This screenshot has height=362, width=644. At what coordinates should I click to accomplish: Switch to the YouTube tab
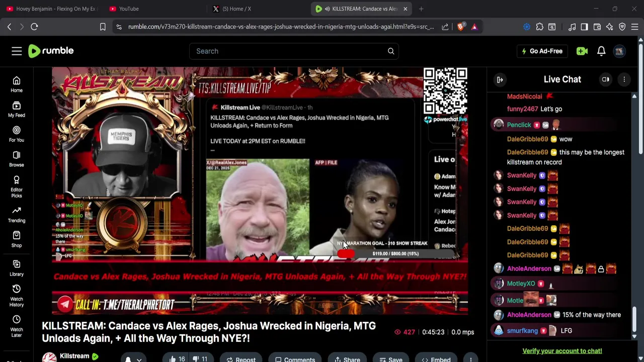click(x=154, y=9)
